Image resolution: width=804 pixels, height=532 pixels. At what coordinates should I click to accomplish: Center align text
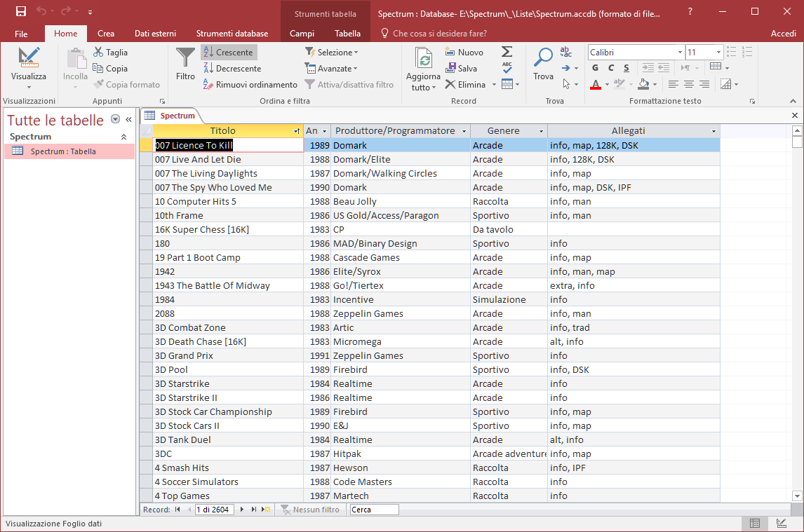click(x=689, y=84)
